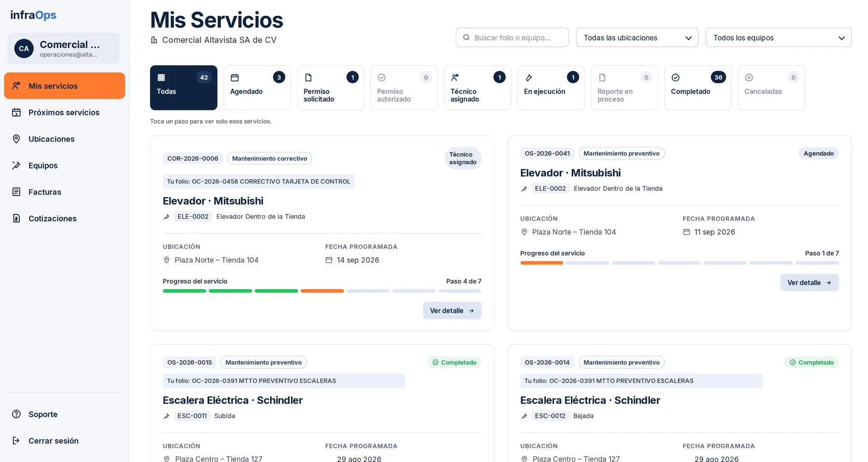This screenshot has width=868, height=462.
Task: Click the location pin next to Plaza Norte in OS-2026-0041 card
Action: pyautogui.click(x=524, y=232)
